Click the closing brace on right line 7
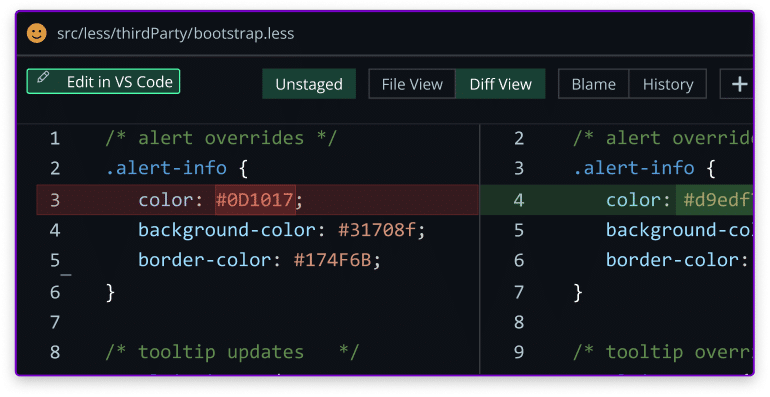 click(x=578, y=292)
